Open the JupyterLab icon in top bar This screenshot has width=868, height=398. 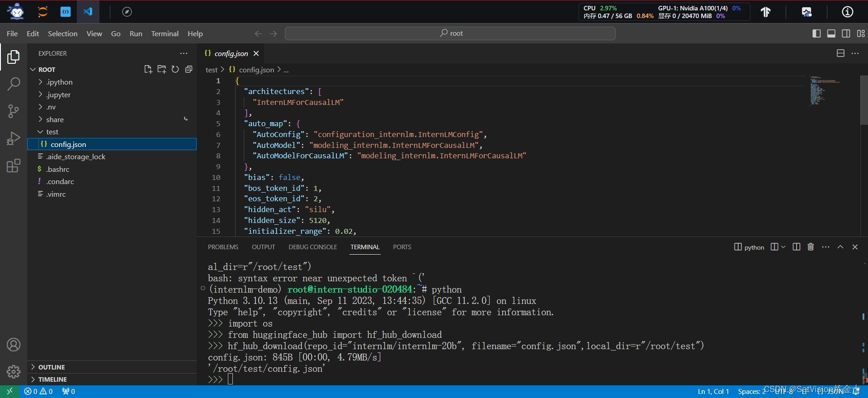[42, 12]
